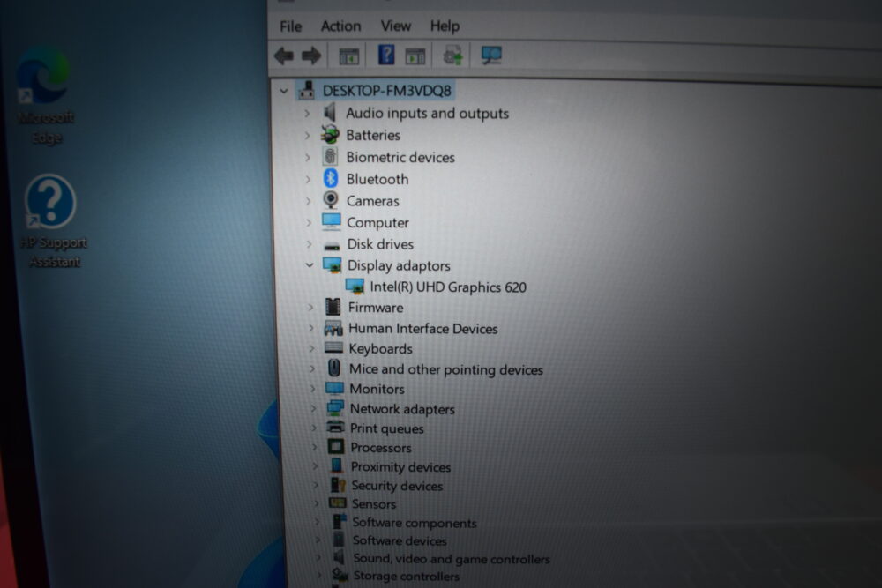Click the Display adaptors icon
The height and width of the screenshot is (588, 882).
[332, 264]
